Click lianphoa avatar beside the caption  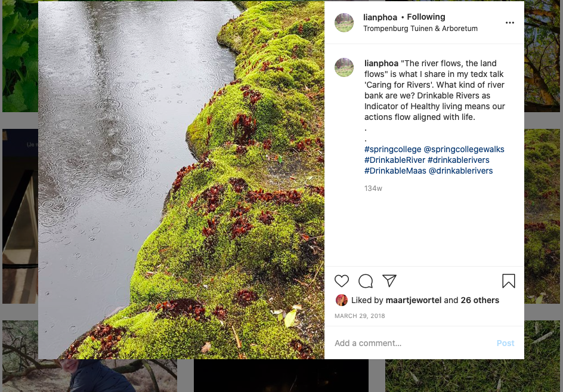point(344,67)
